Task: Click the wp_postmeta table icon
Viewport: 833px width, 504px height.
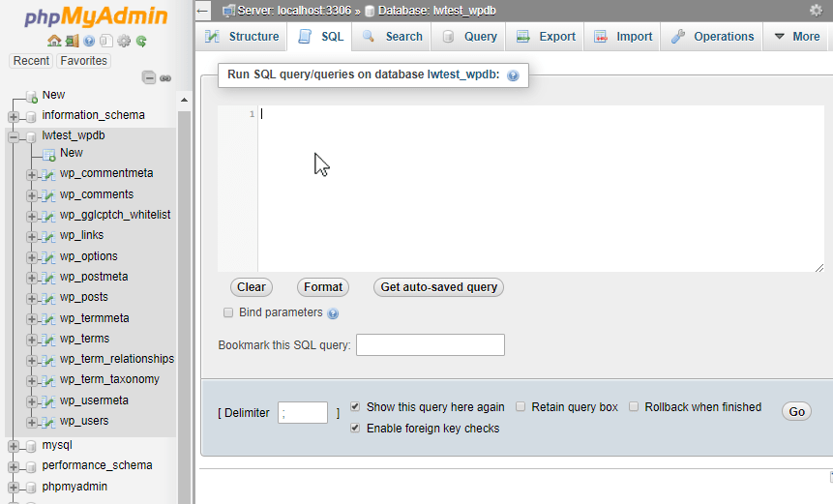Action: pyautogui.click(x=48, y=278)
